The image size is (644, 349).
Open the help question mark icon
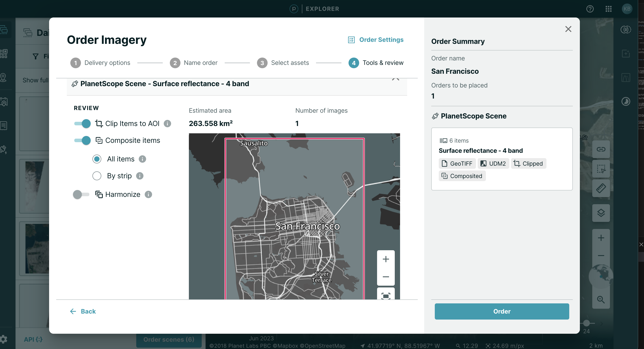tap(590, 9)
